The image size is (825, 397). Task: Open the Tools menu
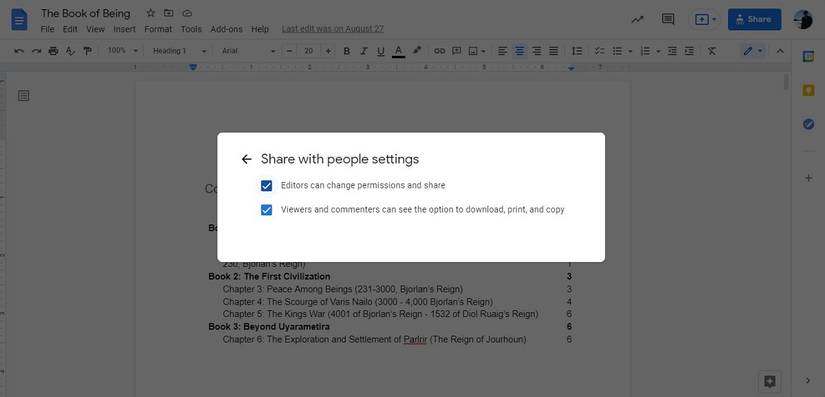coord(191,29)
